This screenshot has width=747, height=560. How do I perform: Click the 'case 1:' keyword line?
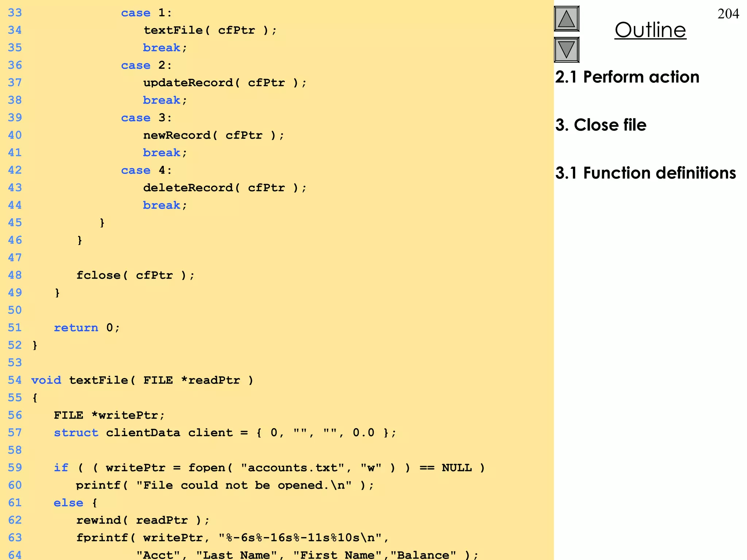tap(146, 13)
